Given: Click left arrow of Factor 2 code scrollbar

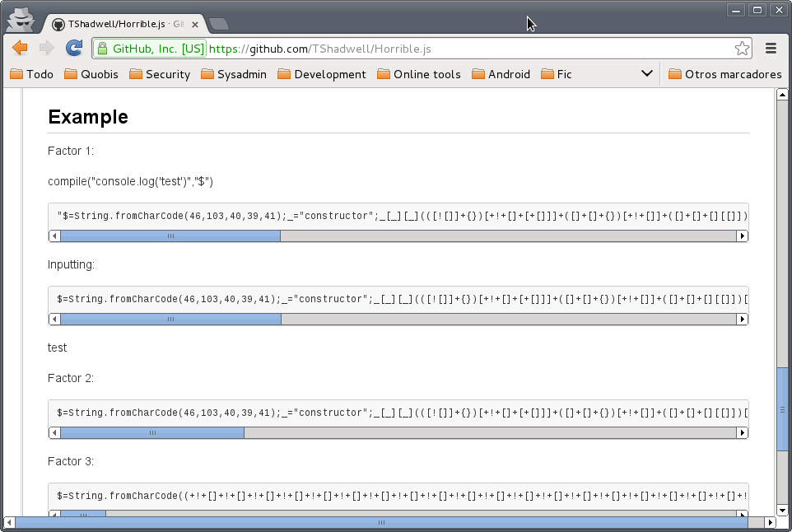Looking at the screenshot, I should [x=54, y=433].
